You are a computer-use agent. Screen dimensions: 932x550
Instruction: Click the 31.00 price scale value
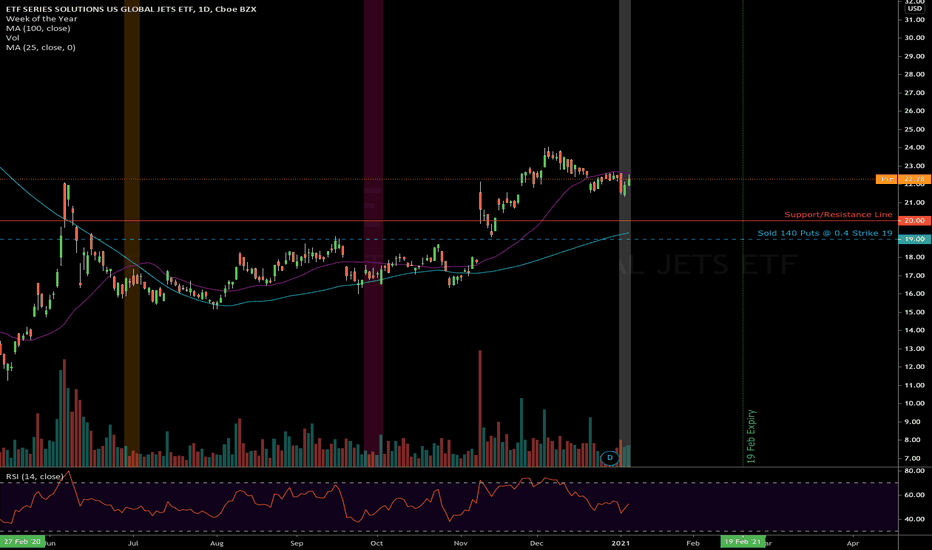tap(914, 20)
